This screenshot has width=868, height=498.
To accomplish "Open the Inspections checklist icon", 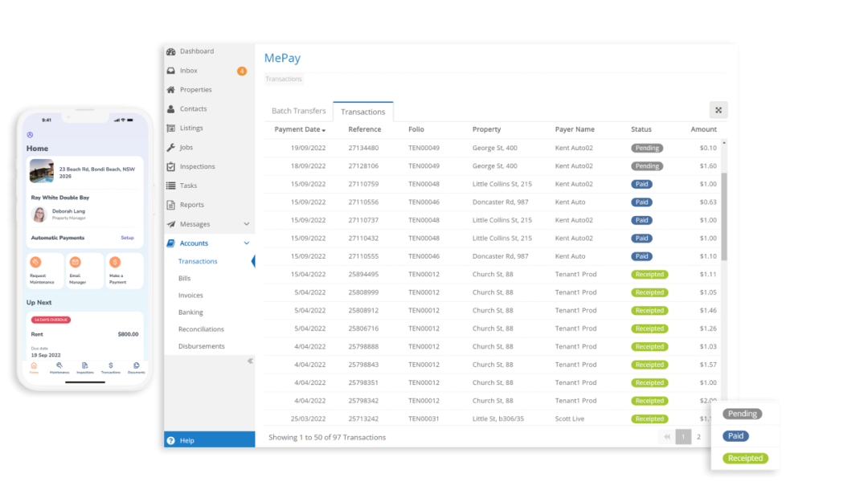I will 172,166.
